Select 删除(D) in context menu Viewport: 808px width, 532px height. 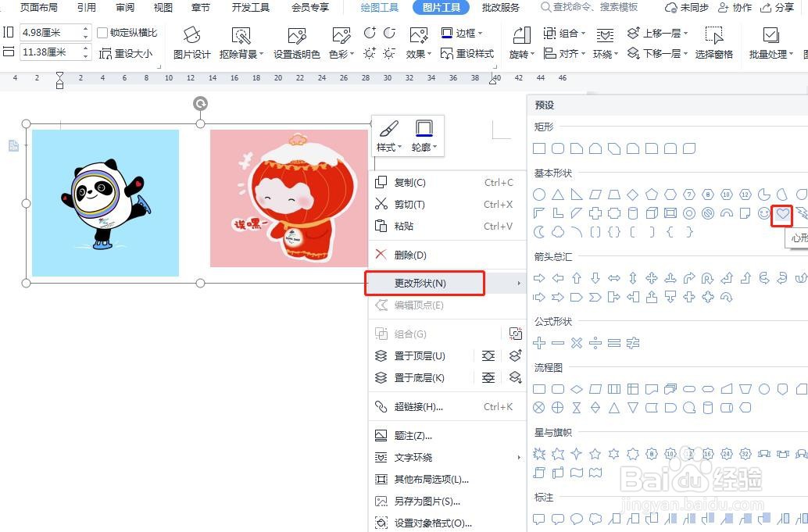(x=447, y=255)
